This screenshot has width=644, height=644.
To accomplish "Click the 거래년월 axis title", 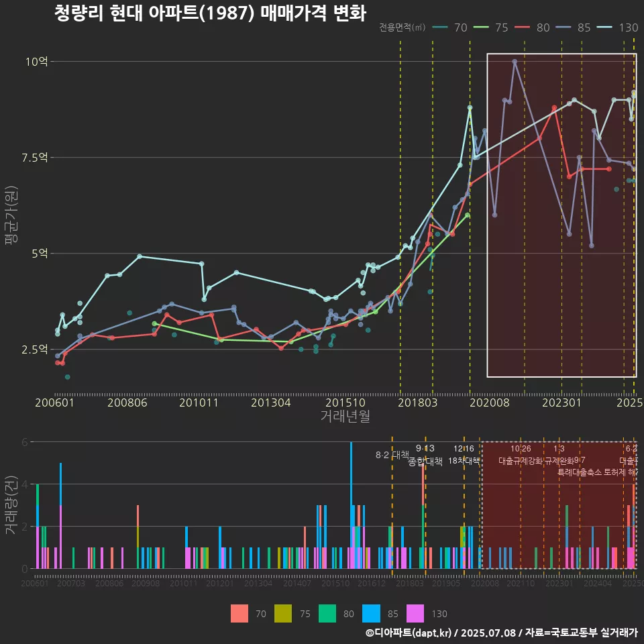I will coord(345,416).
